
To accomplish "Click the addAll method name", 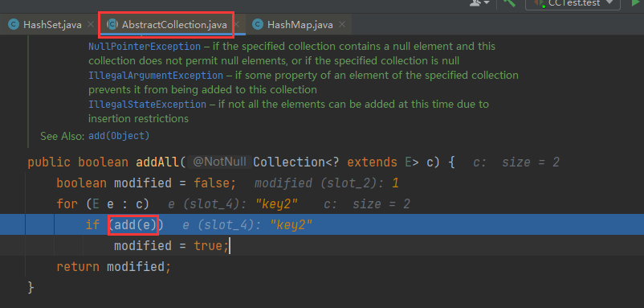I will pyautogui.click(x=157, y=162).
